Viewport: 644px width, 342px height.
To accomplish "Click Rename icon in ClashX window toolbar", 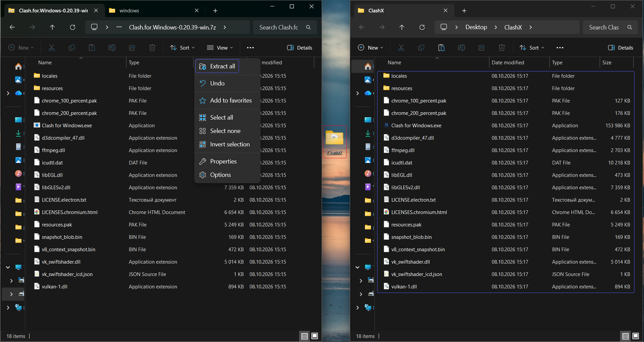I will 462,48.
